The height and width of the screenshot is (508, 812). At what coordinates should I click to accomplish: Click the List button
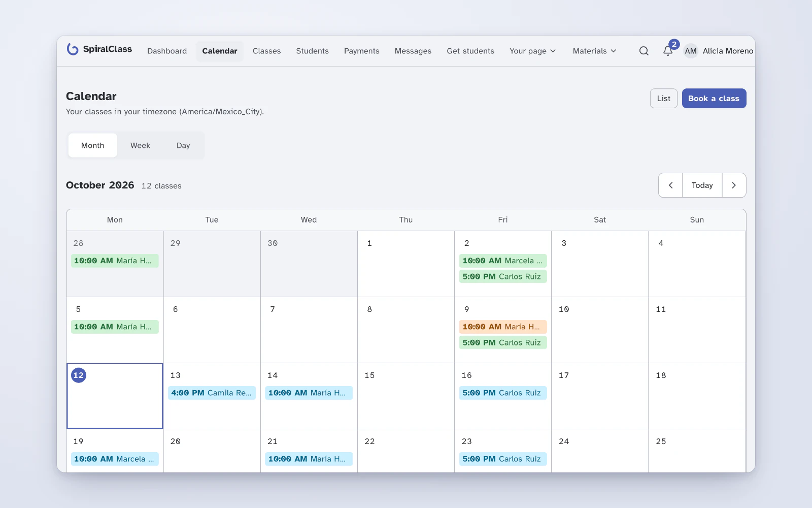[664, 99]
